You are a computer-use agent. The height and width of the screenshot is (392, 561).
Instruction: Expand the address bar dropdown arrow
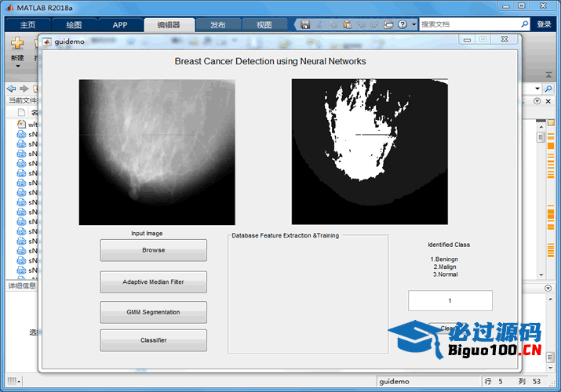[537, 89]
